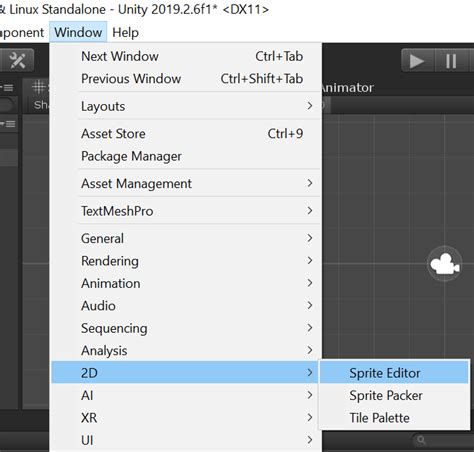Choose Next Window menu entry

coord(186,56)
